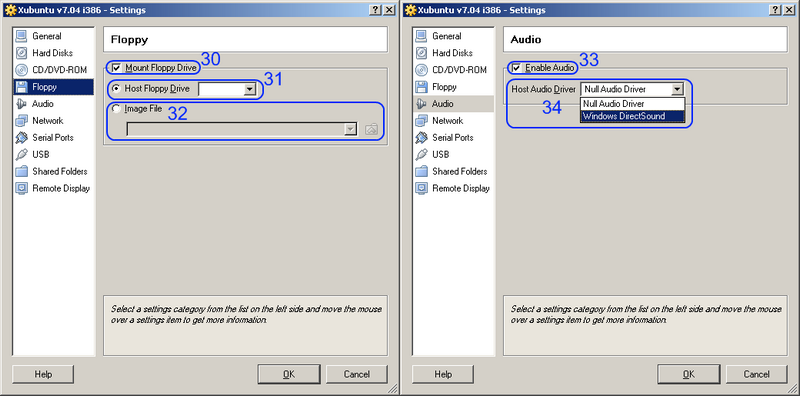Select Image File radio button
Screen dimensions: 800x396
coord(116,109)
